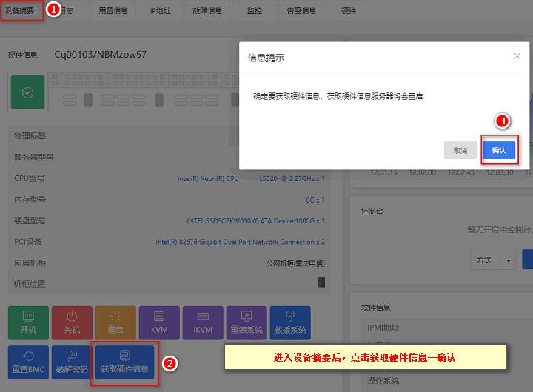Click the 重装系统 reinstall system button
The width and height of the screenshot is (533, 392).
(247, 322)
